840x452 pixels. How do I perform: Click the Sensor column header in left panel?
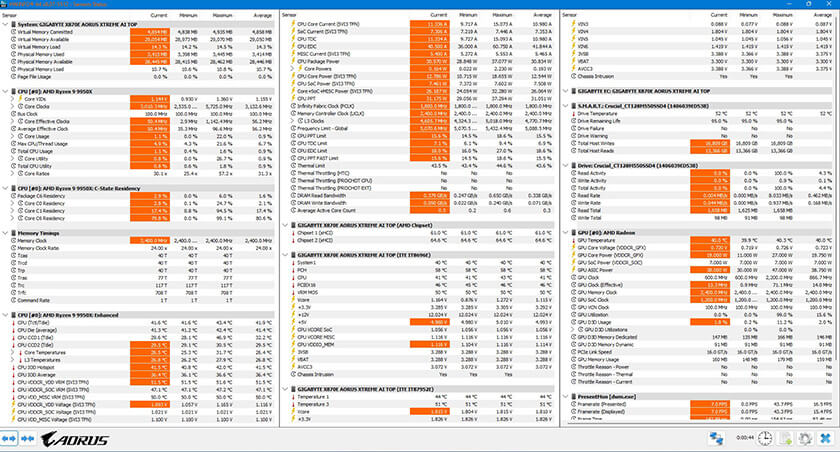point(9,17)
